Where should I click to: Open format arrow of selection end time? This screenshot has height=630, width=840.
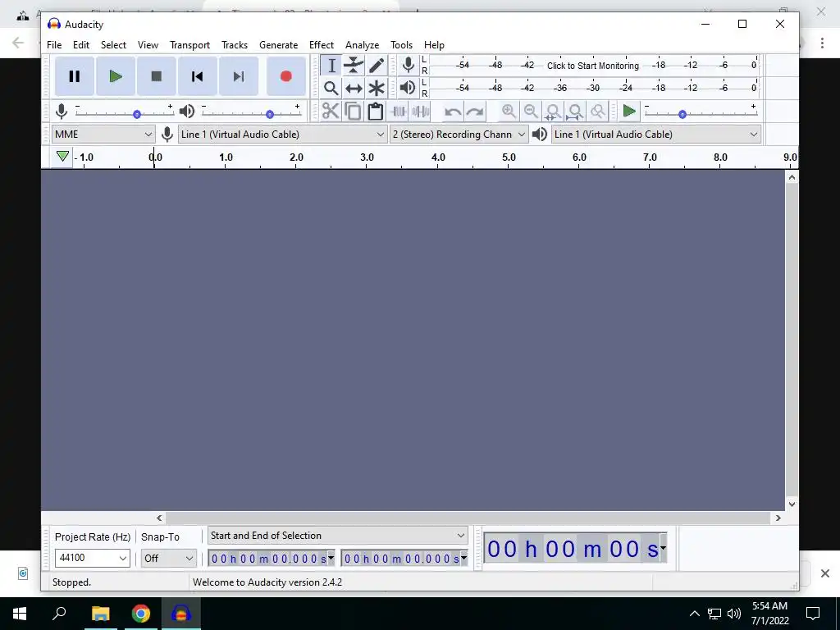(x=464, y=558)
